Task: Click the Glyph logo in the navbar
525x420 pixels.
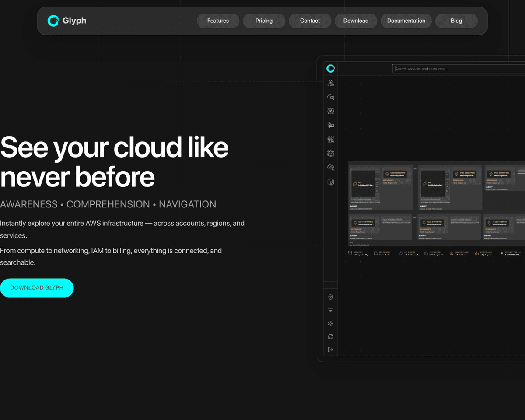Action: tap(67, 21)
